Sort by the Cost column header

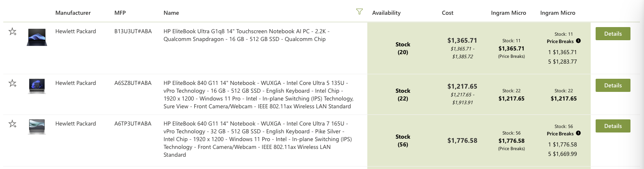point(448,13)
